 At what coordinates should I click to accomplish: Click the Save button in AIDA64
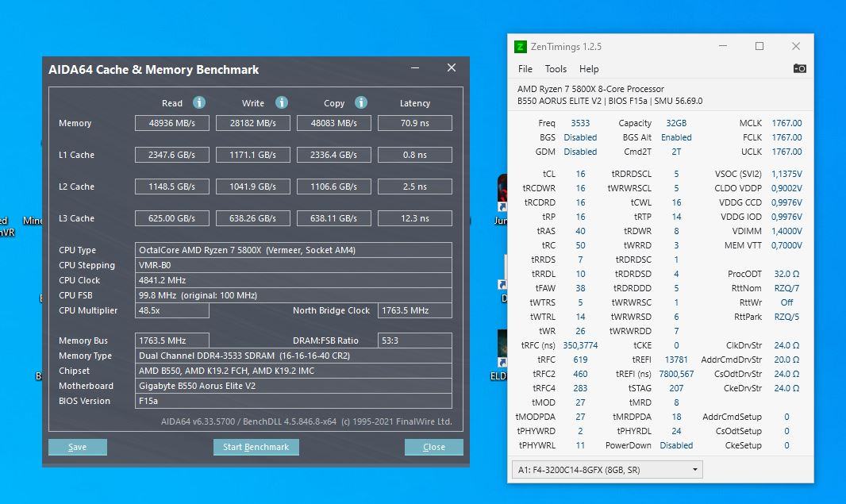tap(78, 447)
